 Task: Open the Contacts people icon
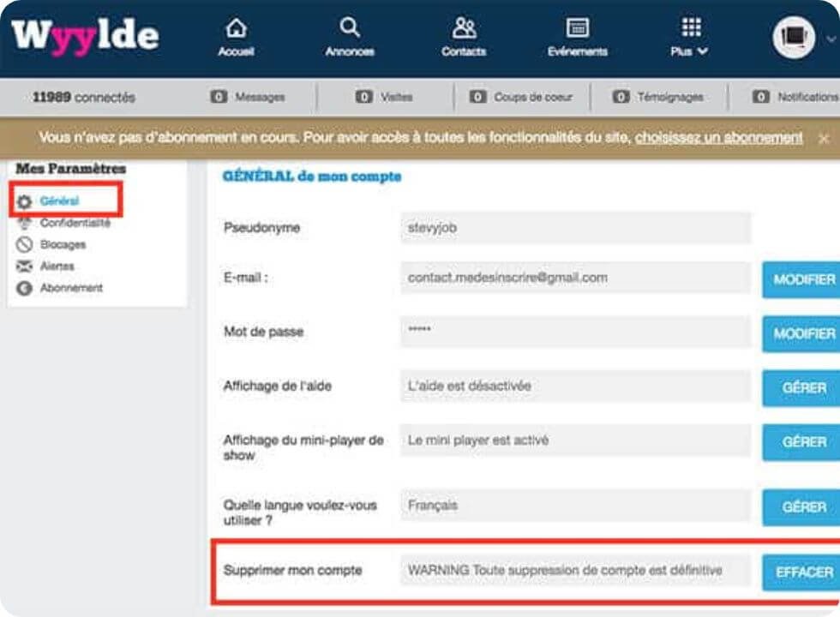click(x=463, y=28)
